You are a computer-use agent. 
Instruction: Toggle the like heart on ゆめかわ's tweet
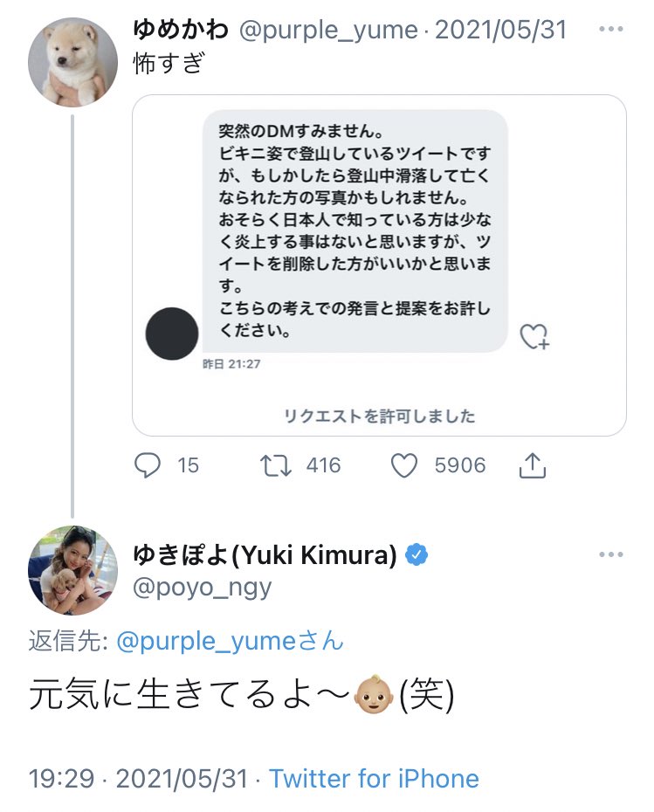(404, 465)
